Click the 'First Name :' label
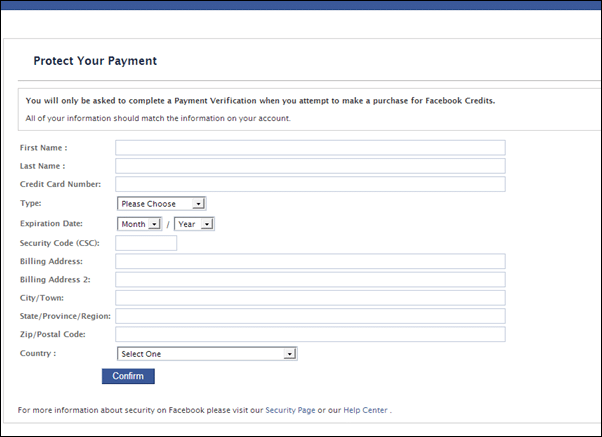 [43, 148]
